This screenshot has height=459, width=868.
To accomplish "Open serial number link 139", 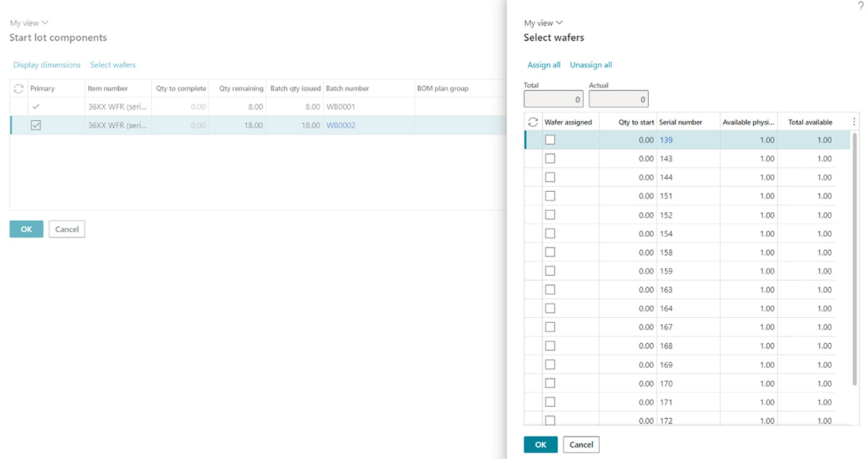I will tap(666, 140).
